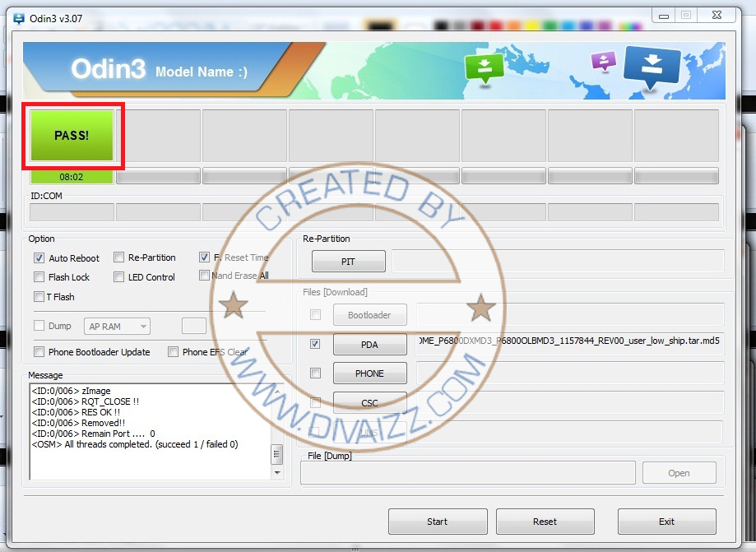
Task: Enable the LED Control checkbox
Action: [x=118, y=276]
